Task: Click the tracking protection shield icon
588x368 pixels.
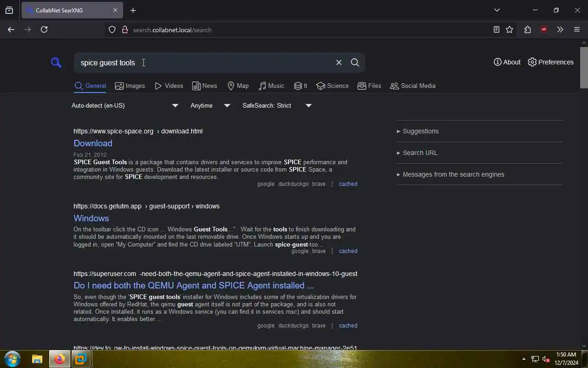Action: 112,29
